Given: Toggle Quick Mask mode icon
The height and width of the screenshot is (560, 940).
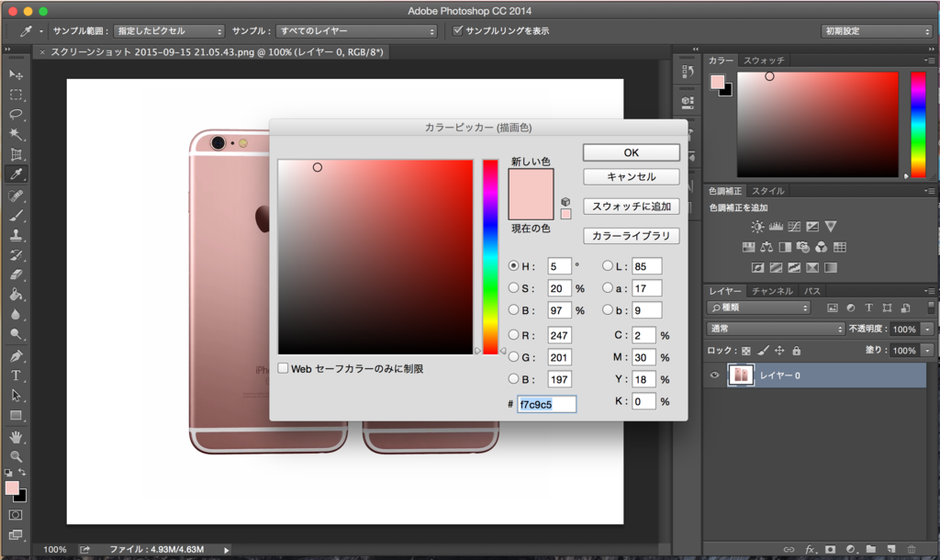Looking at the screenshot, I should tap(16, 515).
